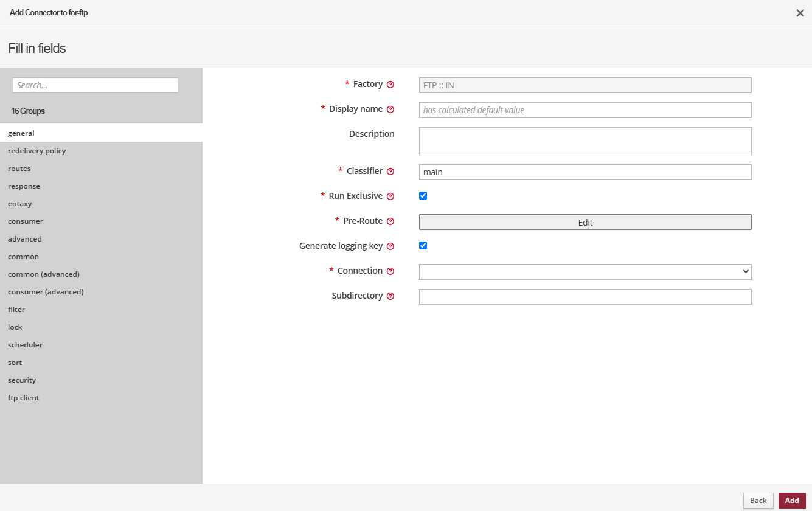The height and width of the screenshot is (511, 812).
Task: Open the Connection dropdown
Action: (x=585, y=272)
